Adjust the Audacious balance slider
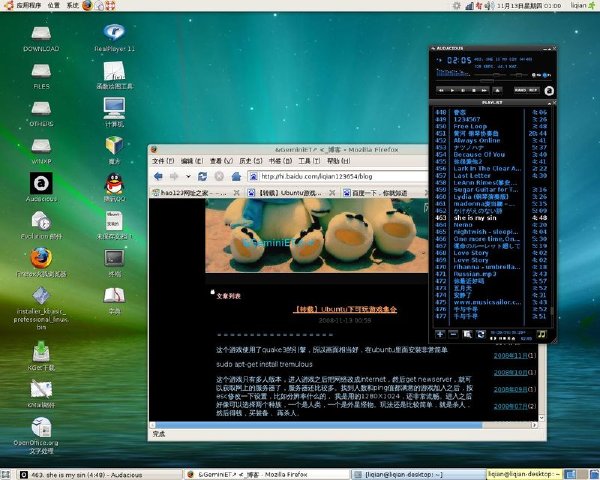600x480 pixels. (519, 75)
